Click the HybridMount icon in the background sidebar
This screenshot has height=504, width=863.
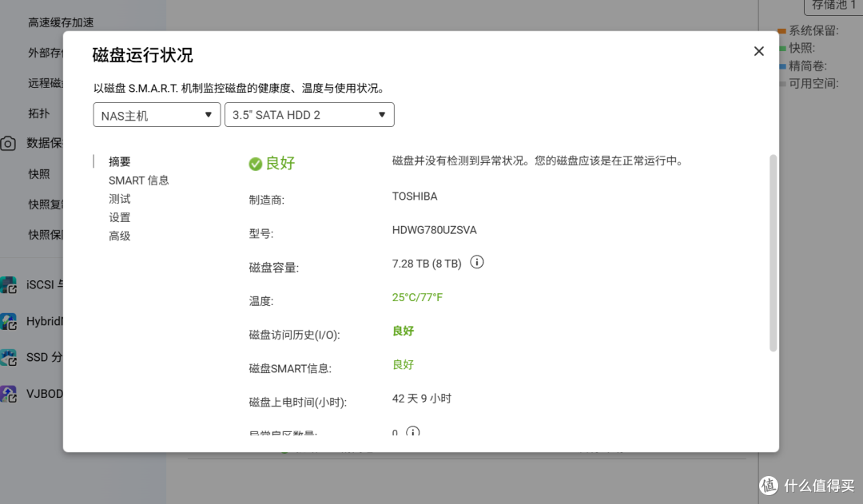click(8, 321)
